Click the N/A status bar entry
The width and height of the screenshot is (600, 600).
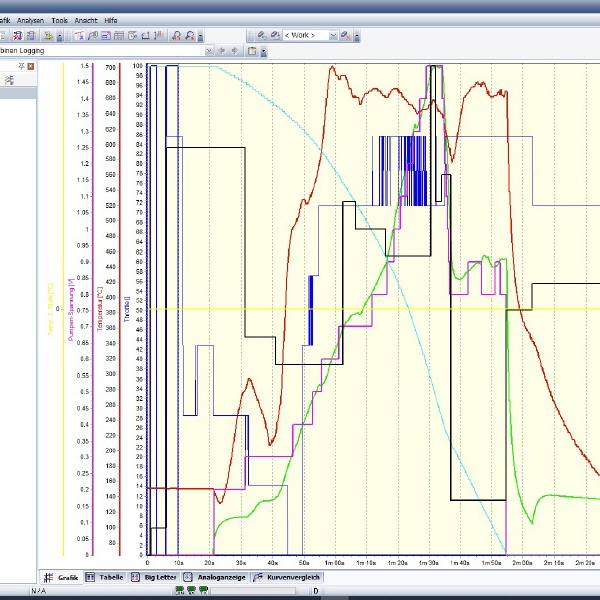(x=38, y=591)
